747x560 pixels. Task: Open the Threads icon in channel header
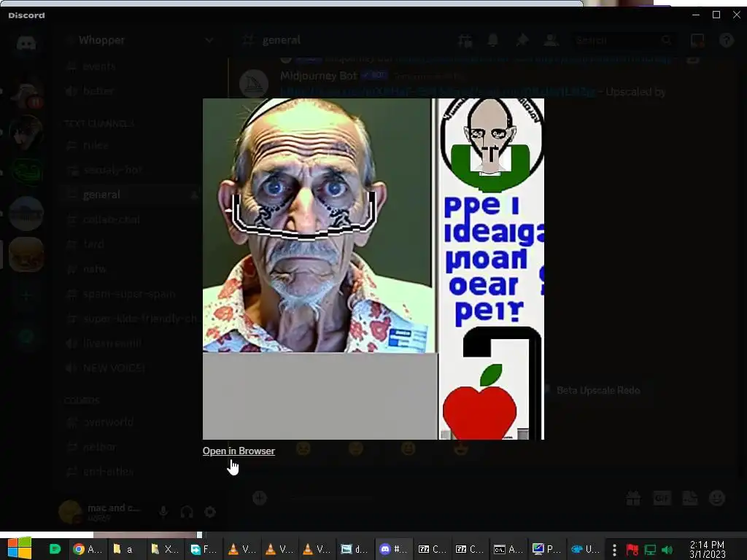[465, 41]
